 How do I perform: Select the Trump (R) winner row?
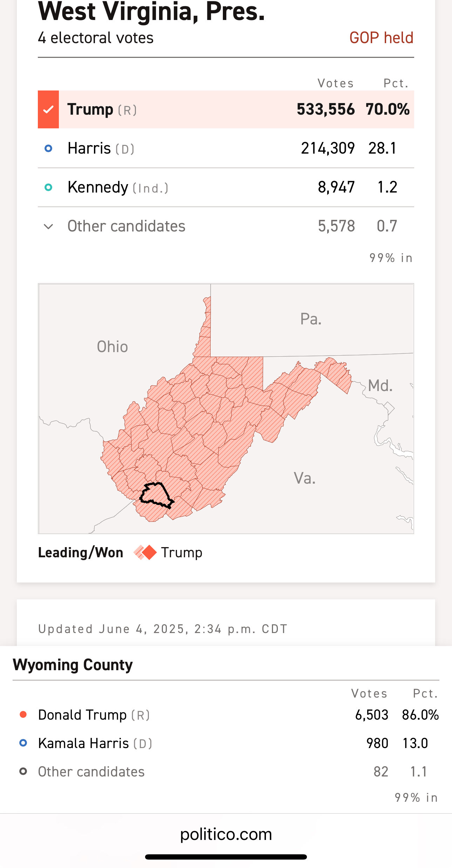point(226,109)
